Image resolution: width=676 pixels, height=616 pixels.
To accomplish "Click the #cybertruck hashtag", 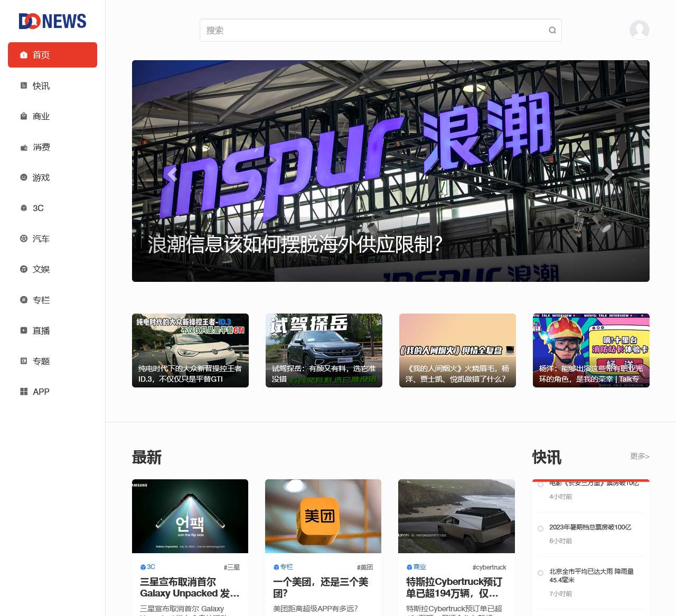I will [490, 567].
